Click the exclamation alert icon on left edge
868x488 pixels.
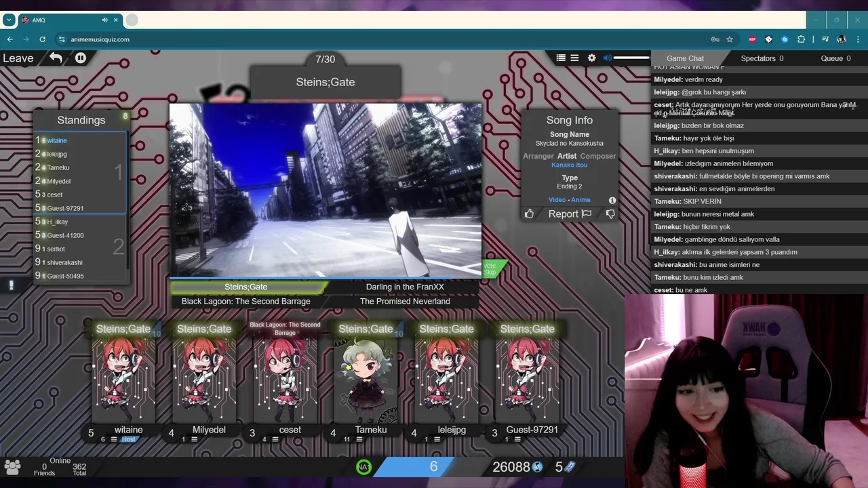point(11,285)
